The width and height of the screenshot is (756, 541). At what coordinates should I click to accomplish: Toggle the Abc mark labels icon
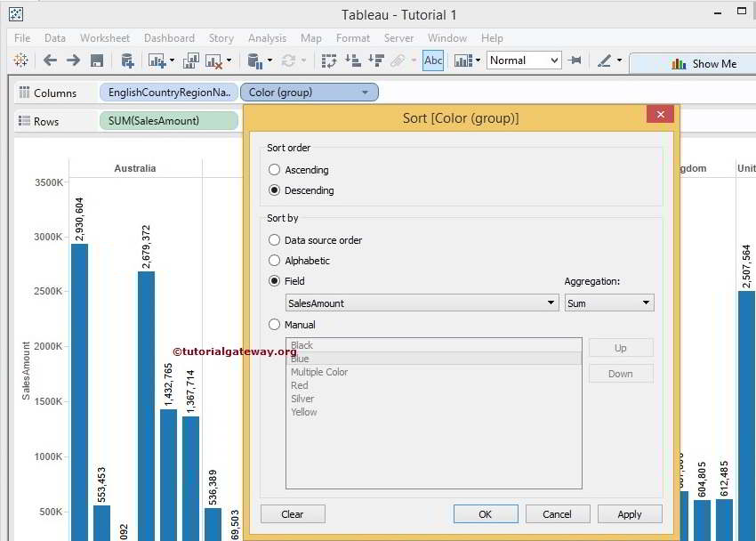pos(433,61)
